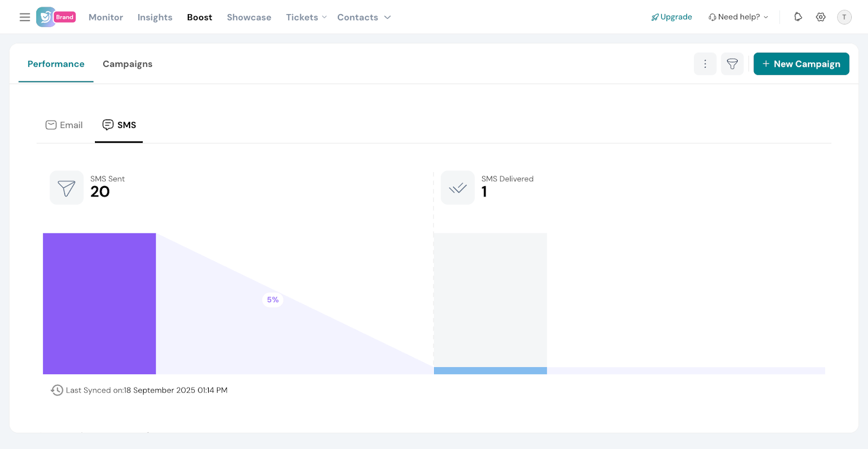
Task: Click the filter funnel icon
Action: pos(732,64)
